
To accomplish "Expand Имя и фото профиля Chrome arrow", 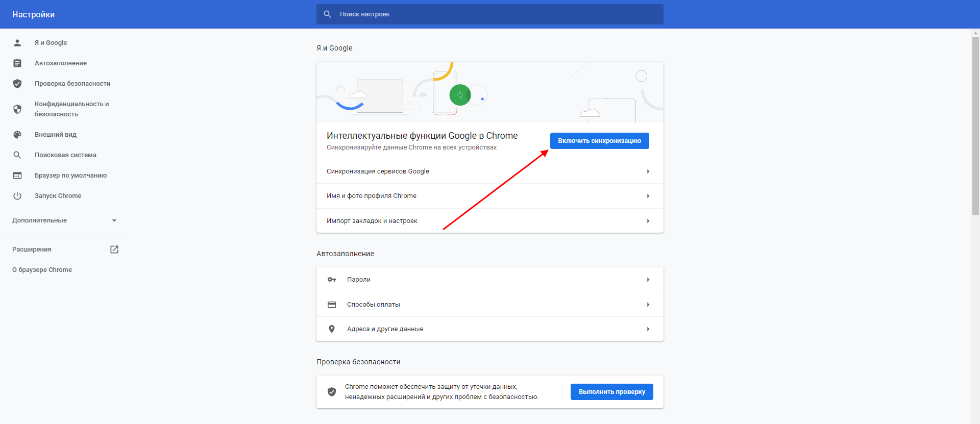I will pos(648,196).
